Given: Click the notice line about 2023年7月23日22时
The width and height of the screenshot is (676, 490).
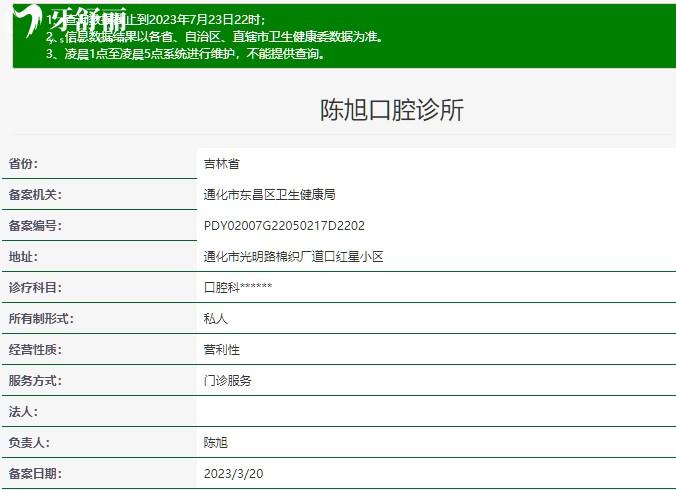Looking at the screenshot, I should [156, 20].
